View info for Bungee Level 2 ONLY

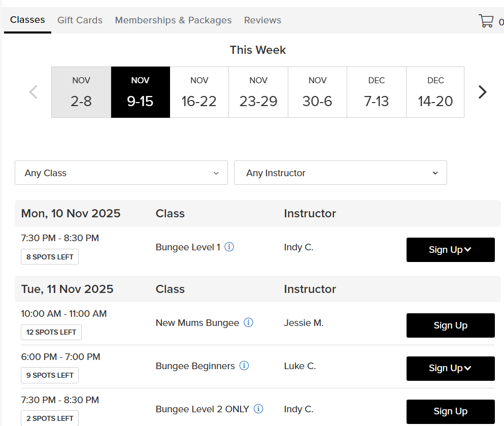pos(258,409)
